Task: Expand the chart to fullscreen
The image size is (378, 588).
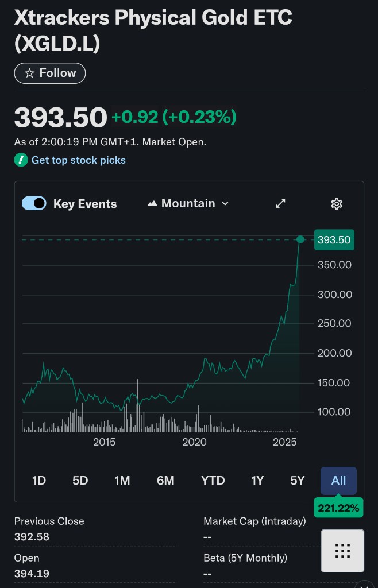Action: point(280,204)
